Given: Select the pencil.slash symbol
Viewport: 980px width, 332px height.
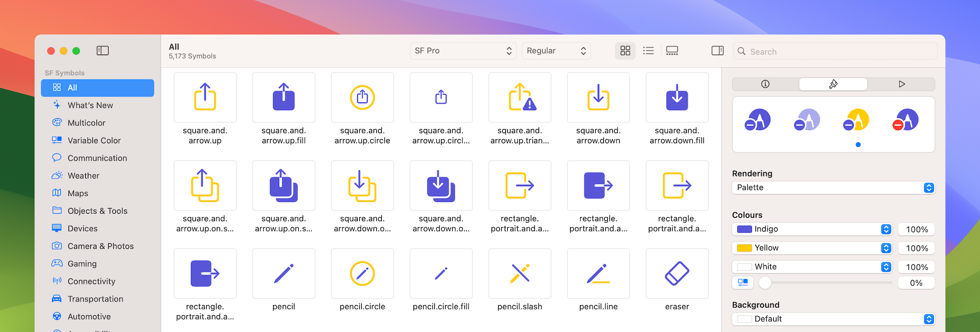Looking at the screenshot, I should [x=520, y=273].
